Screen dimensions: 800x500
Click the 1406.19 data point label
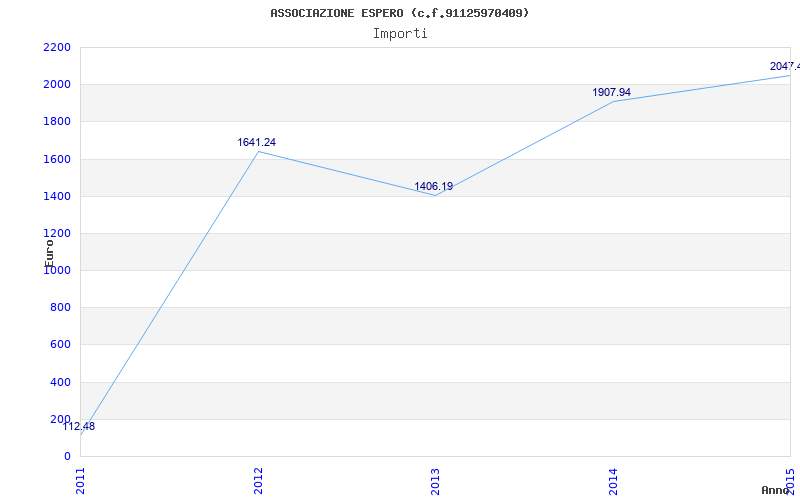pyautogui.click(x=433, y=186)
